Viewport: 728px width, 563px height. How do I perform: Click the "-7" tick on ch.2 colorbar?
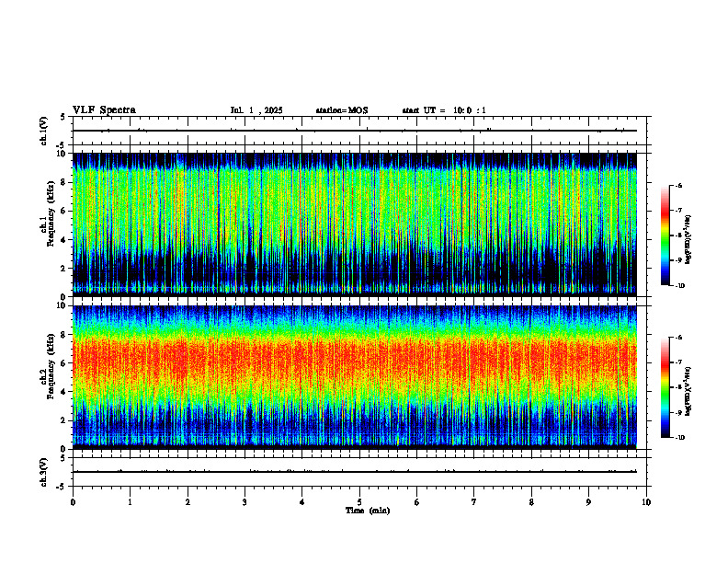pyautogui.click(x=678, y=362)
